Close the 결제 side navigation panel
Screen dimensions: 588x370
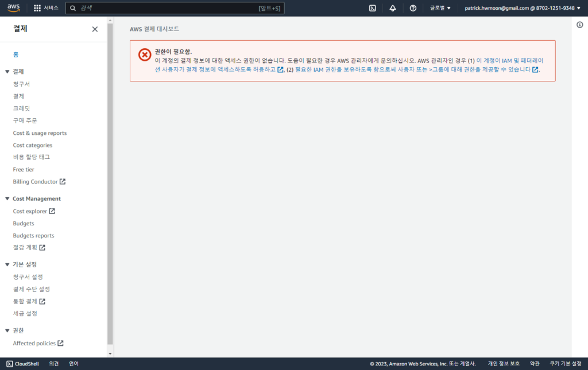click(95, 29)
